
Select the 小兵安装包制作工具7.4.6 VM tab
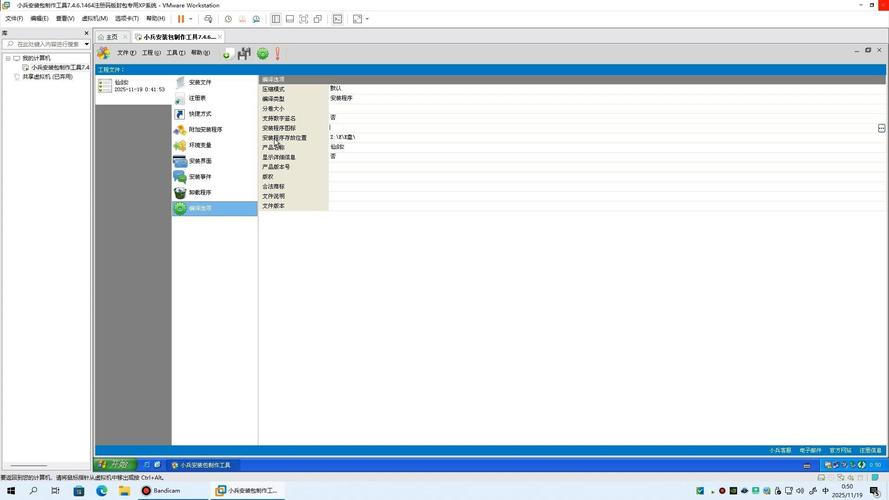178,37
